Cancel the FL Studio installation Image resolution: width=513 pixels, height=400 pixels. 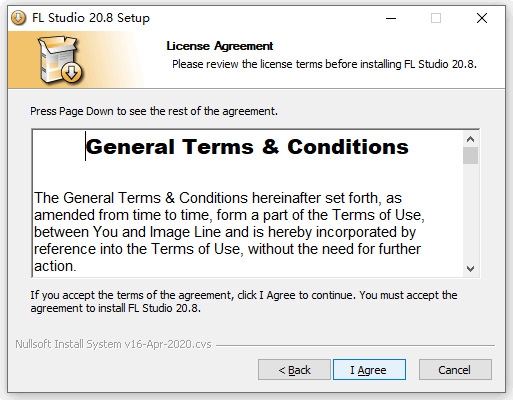point(455,369)
